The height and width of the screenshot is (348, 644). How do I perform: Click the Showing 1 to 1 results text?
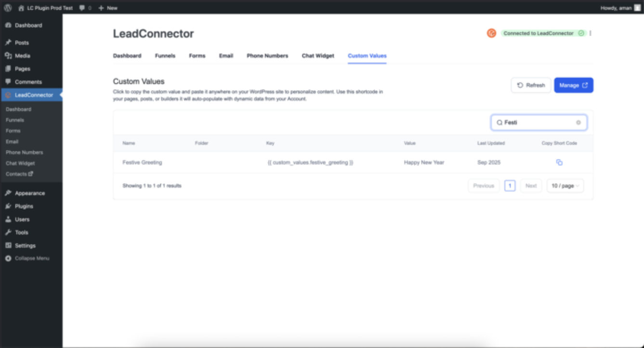click(x=152, y=186)
